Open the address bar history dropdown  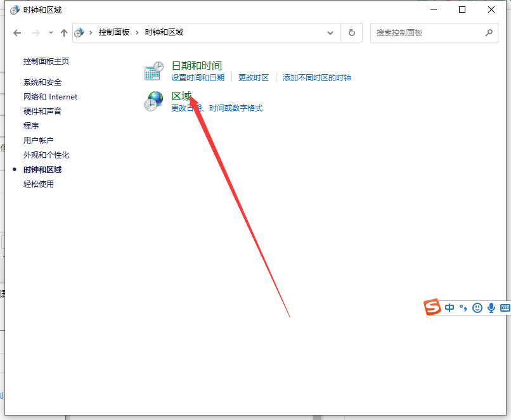tap(330, 32)
